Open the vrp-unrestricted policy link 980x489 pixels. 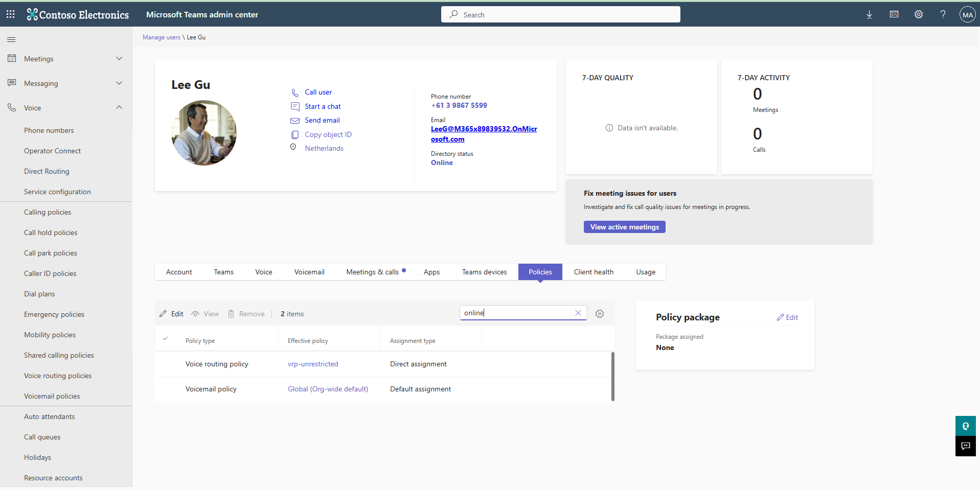tap(313, 364)
